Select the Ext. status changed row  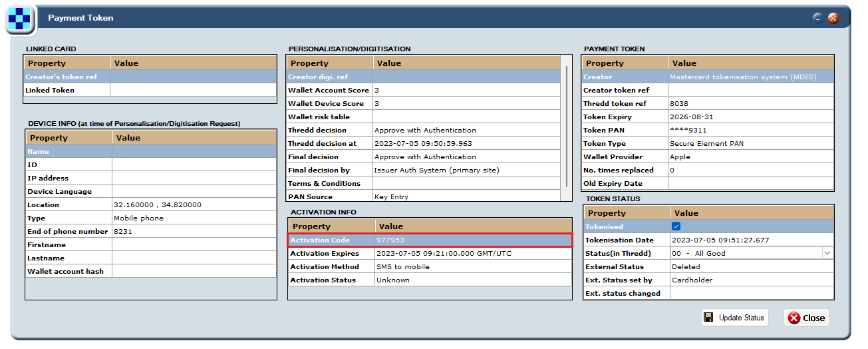point(708,293)
